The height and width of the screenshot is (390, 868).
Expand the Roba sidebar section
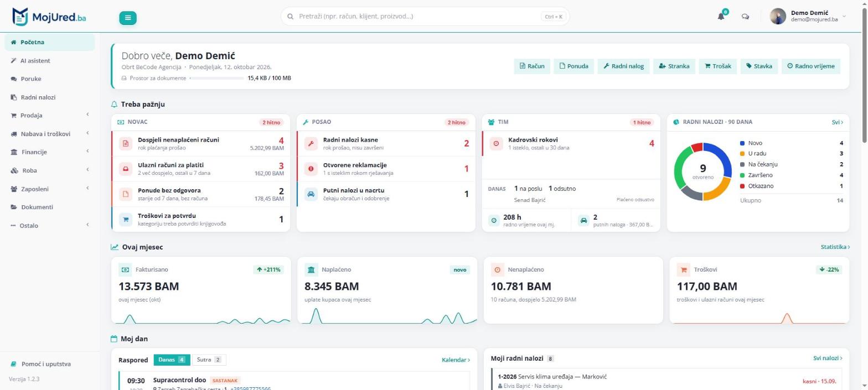pos(50,170)
